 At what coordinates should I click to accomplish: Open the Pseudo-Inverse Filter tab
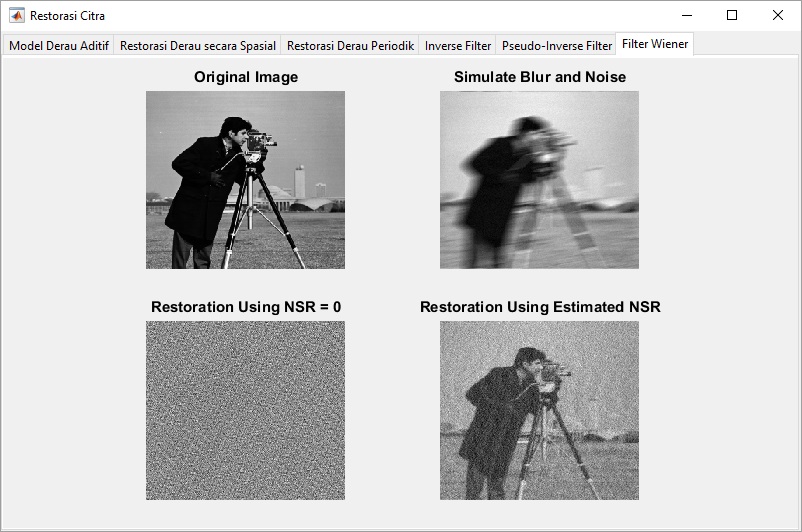tap(557, 46)
